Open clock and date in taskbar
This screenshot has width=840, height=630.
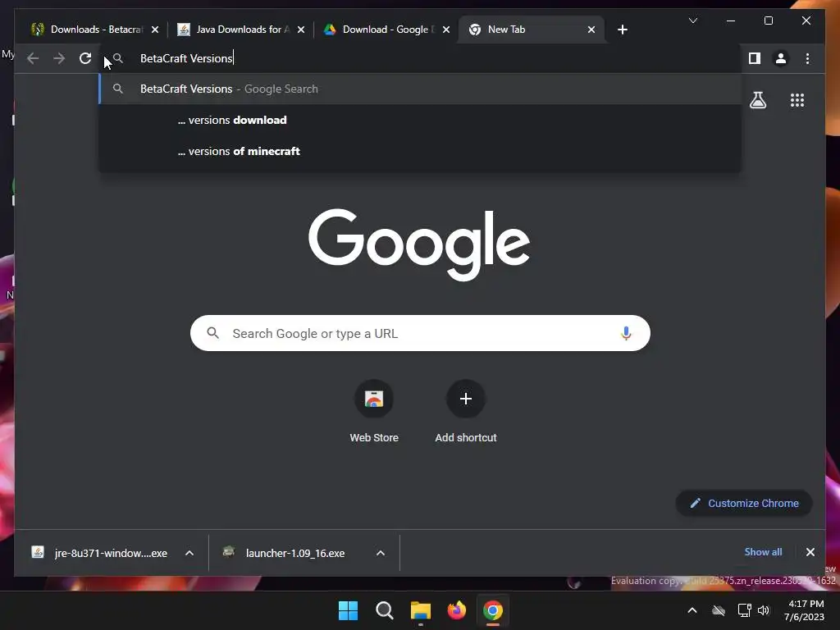tap(804, 610)
